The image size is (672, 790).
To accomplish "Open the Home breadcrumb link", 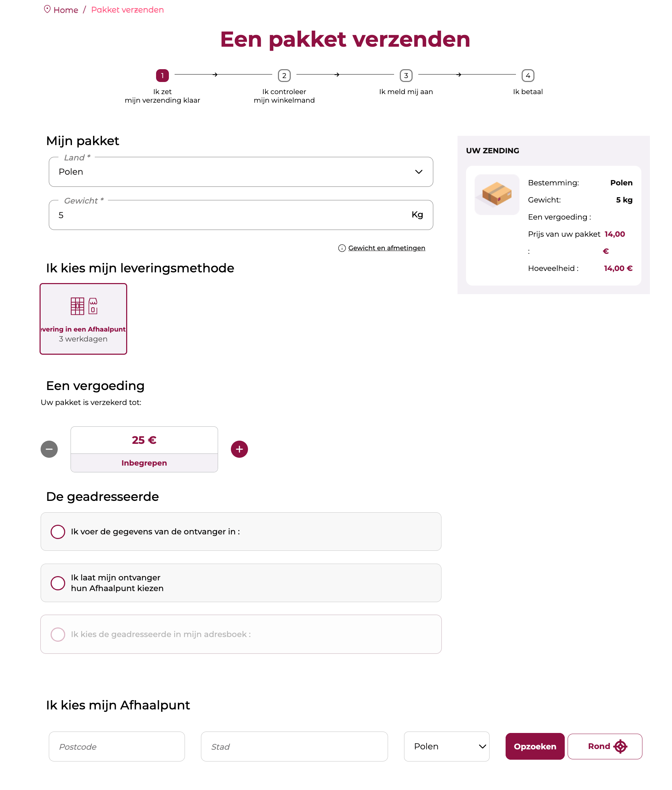I will [x=66, y=10].
